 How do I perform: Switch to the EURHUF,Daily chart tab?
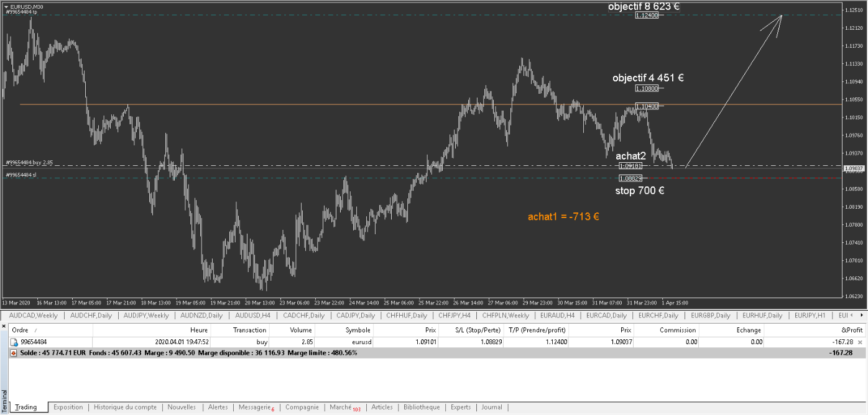tap(762, 316)
